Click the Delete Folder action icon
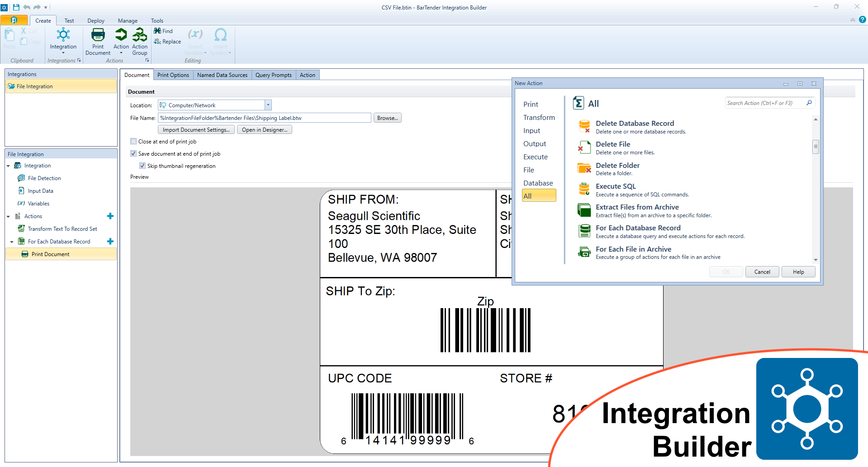Viewport: 868px width, 467px height. pyautogui.click(x=584, y=168)
